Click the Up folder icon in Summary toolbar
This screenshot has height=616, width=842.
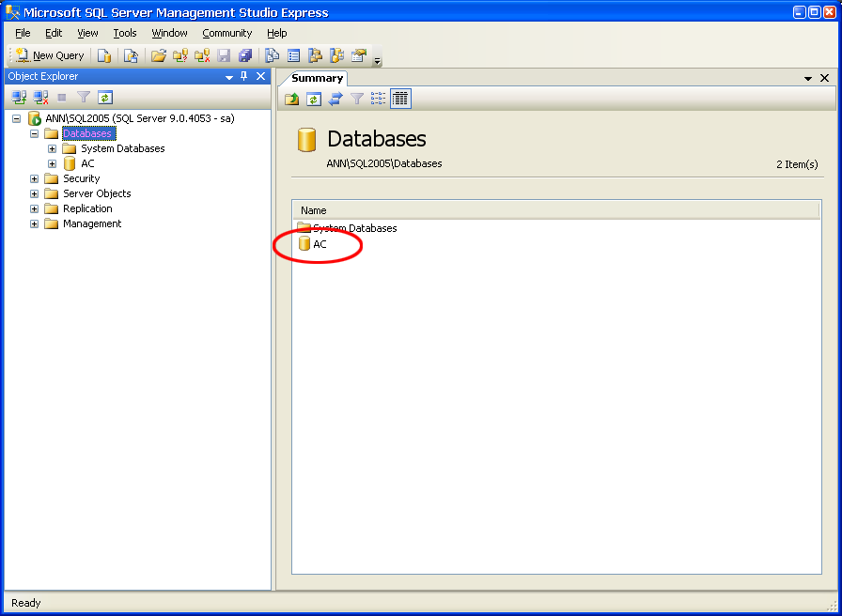coord(292,99)
